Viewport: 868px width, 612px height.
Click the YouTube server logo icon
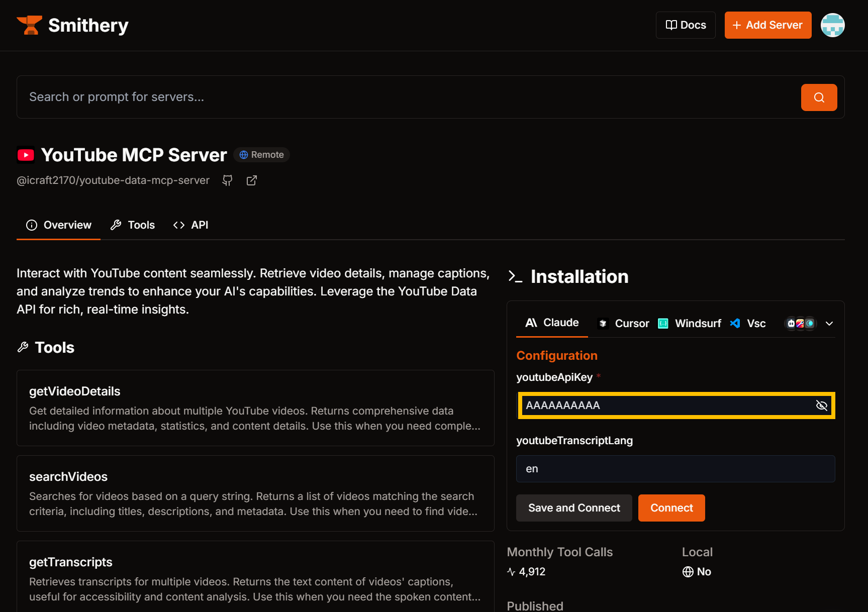pyautogui.click(x=26, y=155)
